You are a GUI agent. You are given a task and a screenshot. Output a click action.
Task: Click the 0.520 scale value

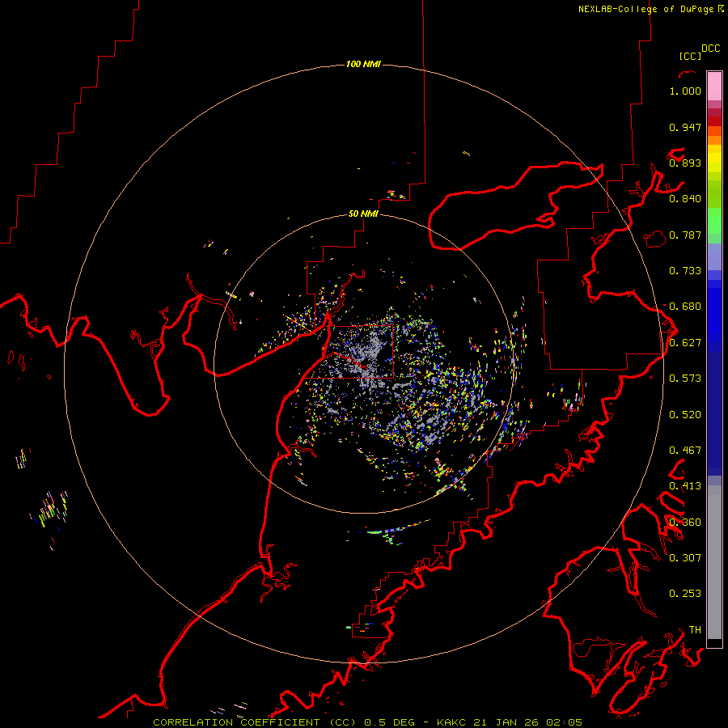(x=685, y=415)
